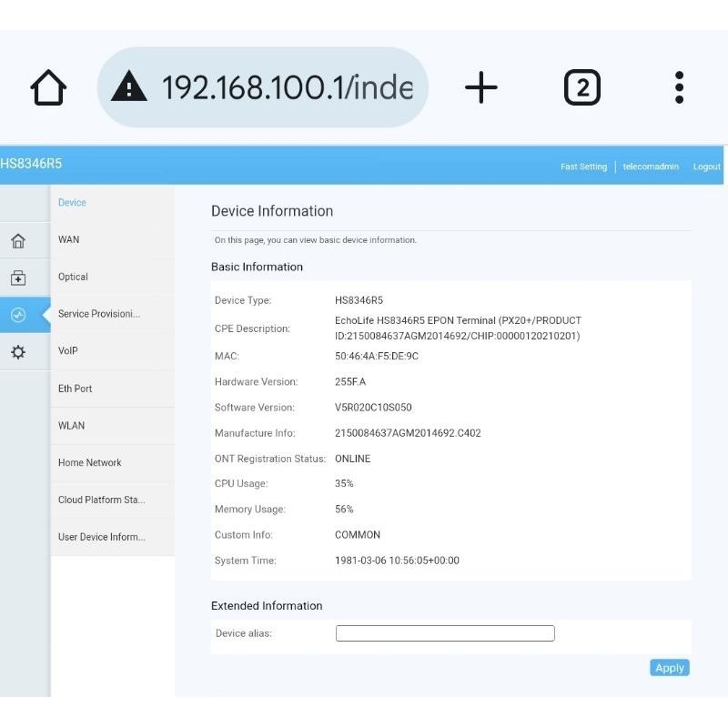Select the medical-kit maintenance sidebar icon
The height and width of the screenshot is (728, 728).
[18, 278]
